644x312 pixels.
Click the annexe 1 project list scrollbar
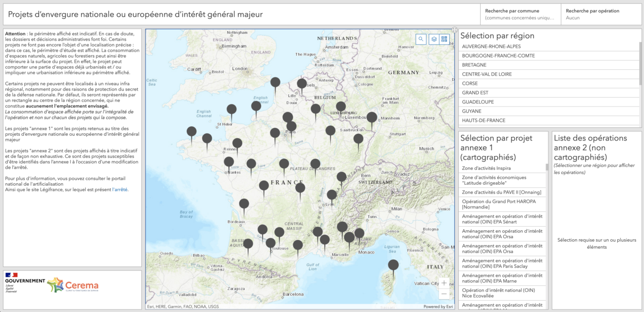(547, 167)
